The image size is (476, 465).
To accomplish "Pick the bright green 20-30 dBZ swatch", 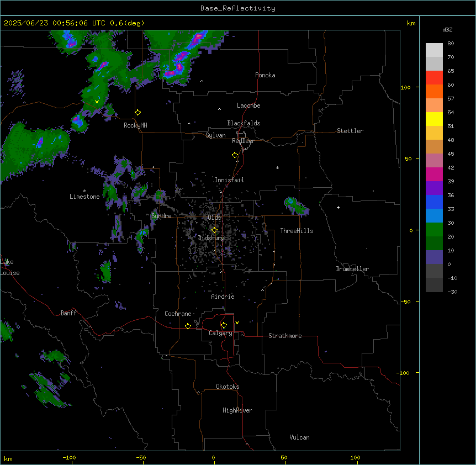I will (434, 230).
